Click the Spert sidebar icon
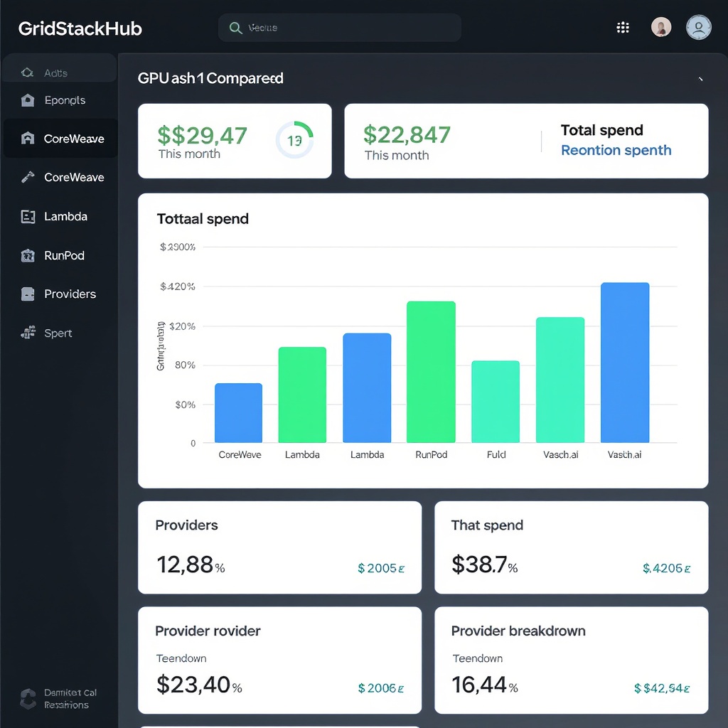 [x=28, y=333]
